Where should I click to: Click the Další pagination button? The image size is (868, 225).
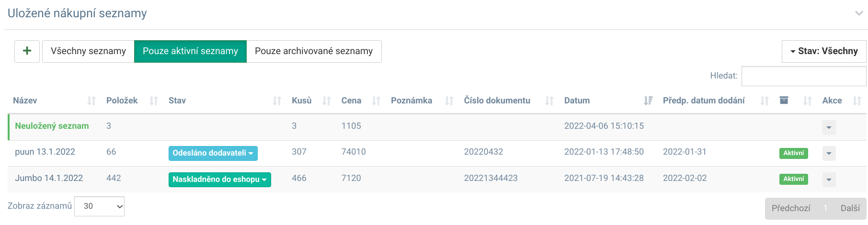pyautogui.click(x=850, y=208)
